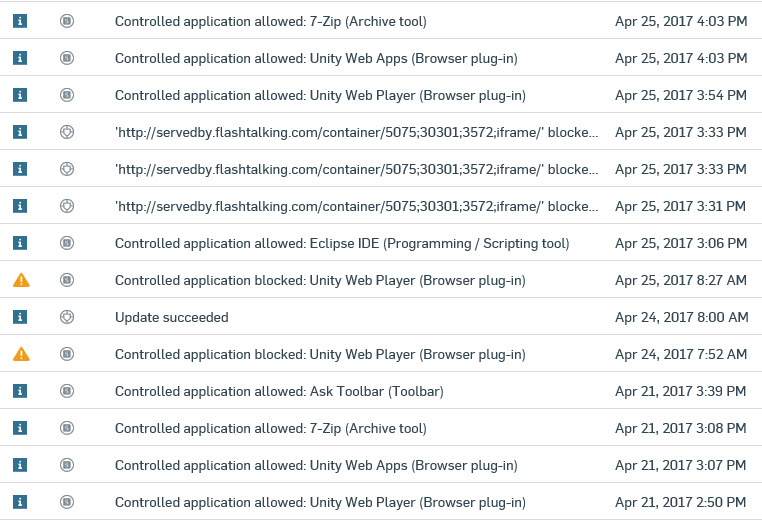Image resolution: width=762 pixels, height=526 pixels.
Task: Click web event icon for 3:31 PM flashtalking entry
Action: click(67, 206)
